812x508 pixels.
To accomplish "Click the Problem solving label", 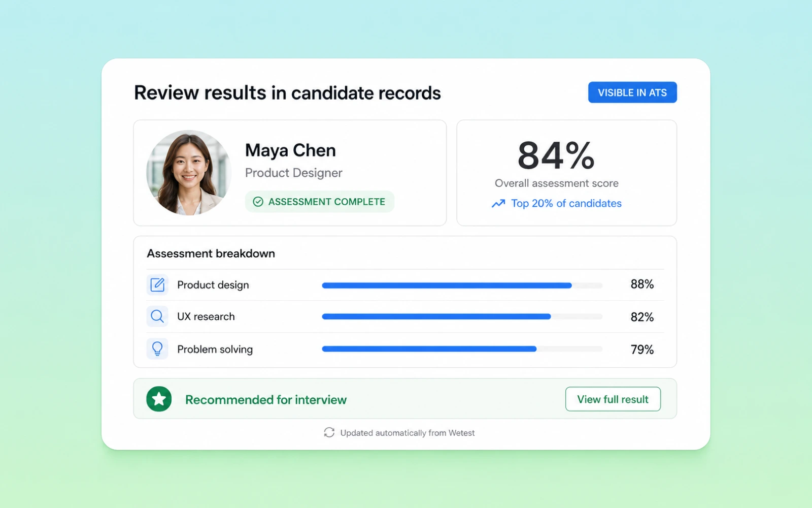I will pyautogui.click(x=215, y=350).
